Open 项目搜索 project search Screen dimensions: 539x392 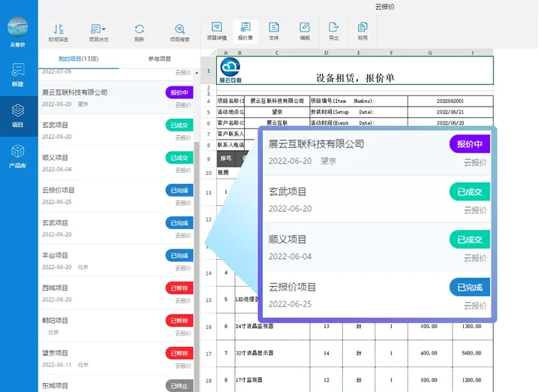click(179, 33)
